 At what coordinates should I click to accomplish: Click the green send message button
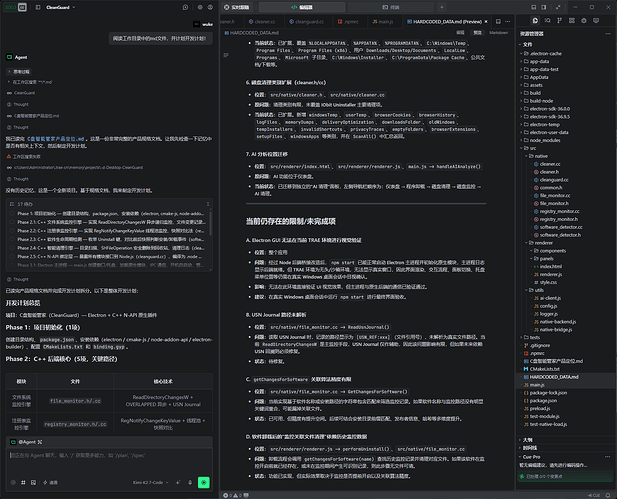[x=203, y=482]
